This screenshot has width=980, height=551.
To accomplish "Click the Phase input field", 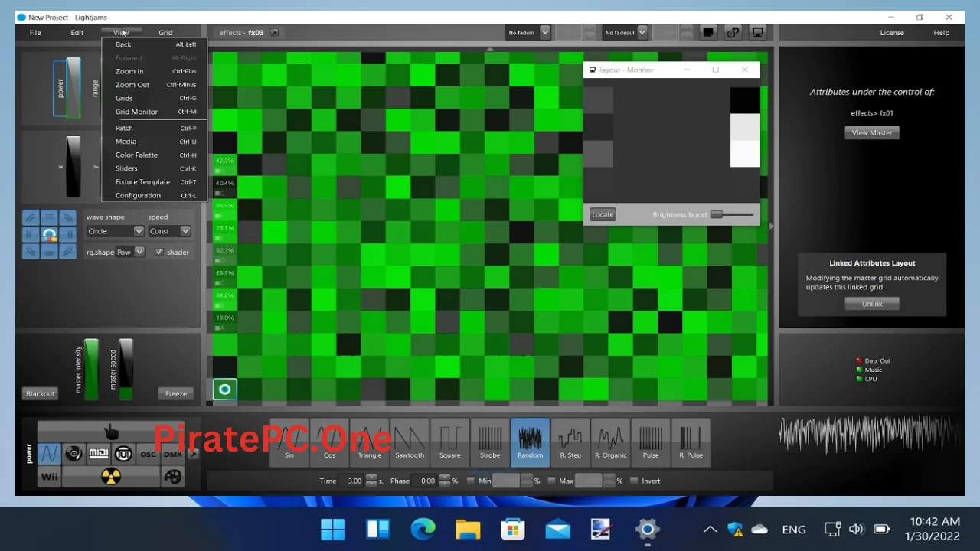I will (425, 481).
